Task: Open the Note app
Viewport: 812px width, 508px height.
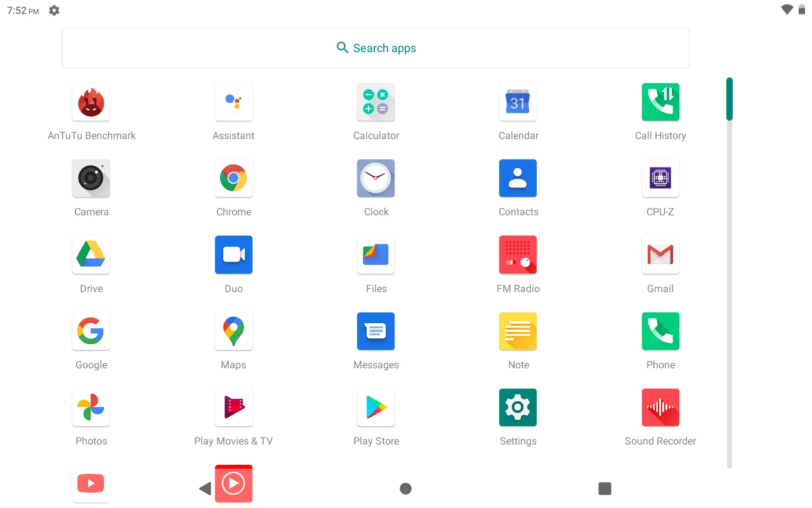Action: pyautogui.click(x=518, y=331)
